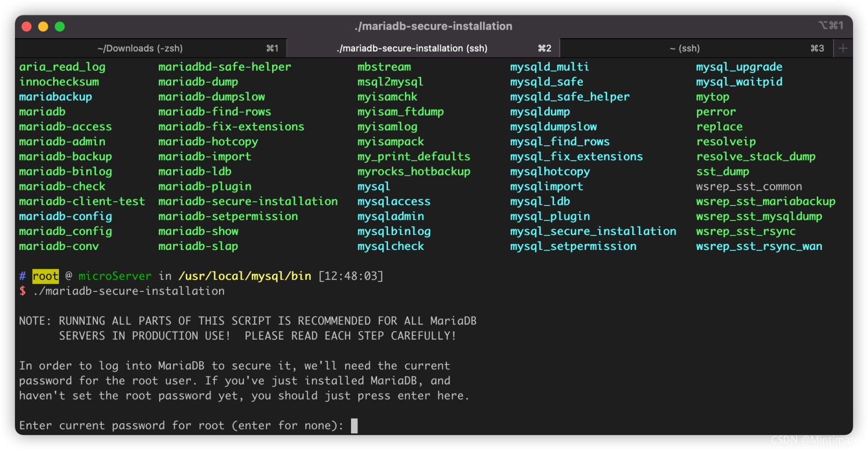Image resolution: width=868 pixels, height=450 pixels.
Task: Click mariadb_config with underscore
Action: (65, 232)
